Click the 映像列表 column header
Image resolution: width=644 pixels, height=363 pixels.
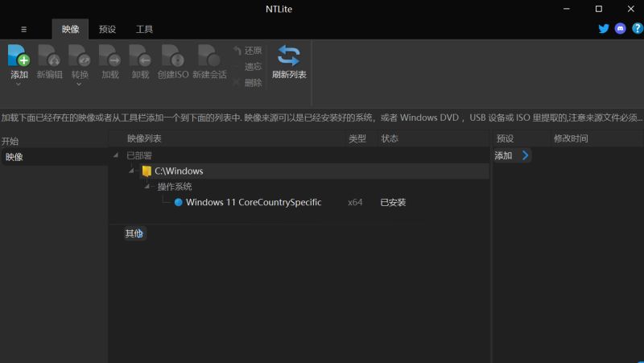tap(144, 138)
